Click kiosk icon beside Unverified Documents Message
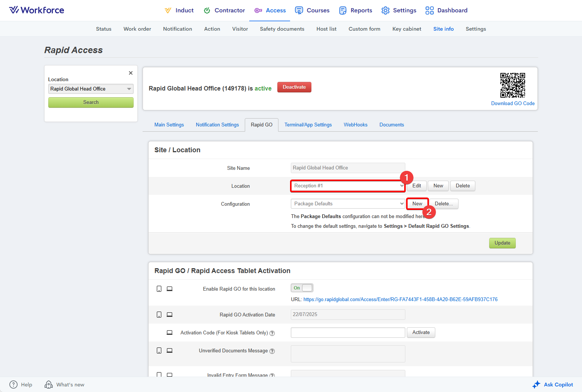The height and width of the screenshot is (392, 582). (170, 350)
